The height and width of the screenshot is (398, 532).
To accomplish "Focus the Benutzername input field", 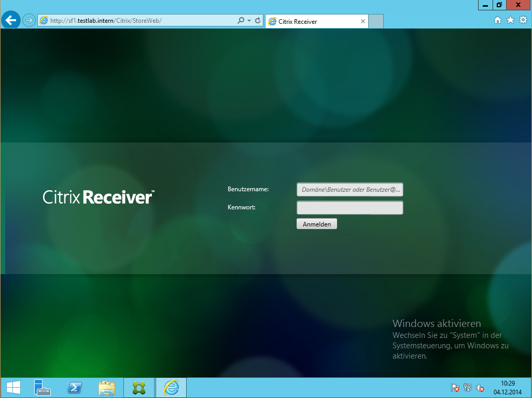I will (x=350, y=190).
